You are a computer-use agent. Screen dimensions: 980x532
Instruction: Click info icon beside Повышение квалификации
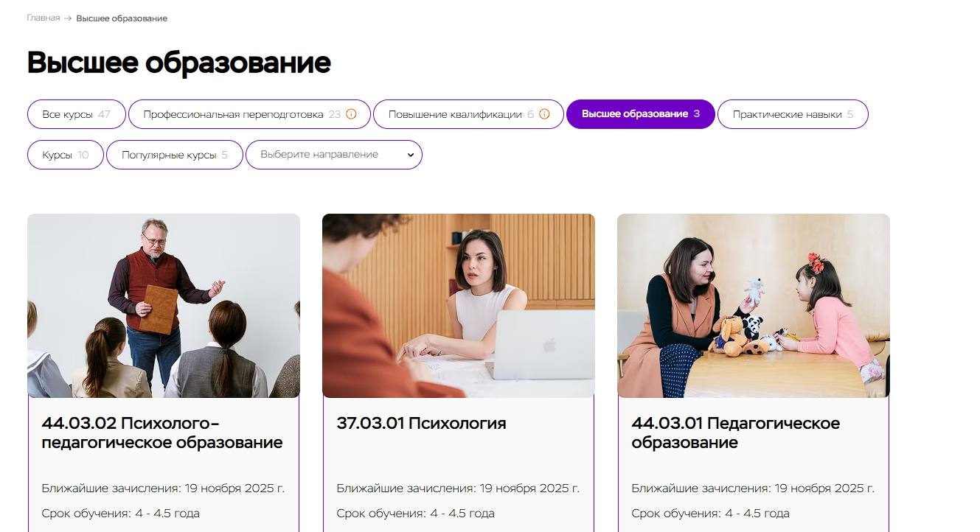[544, 114]
